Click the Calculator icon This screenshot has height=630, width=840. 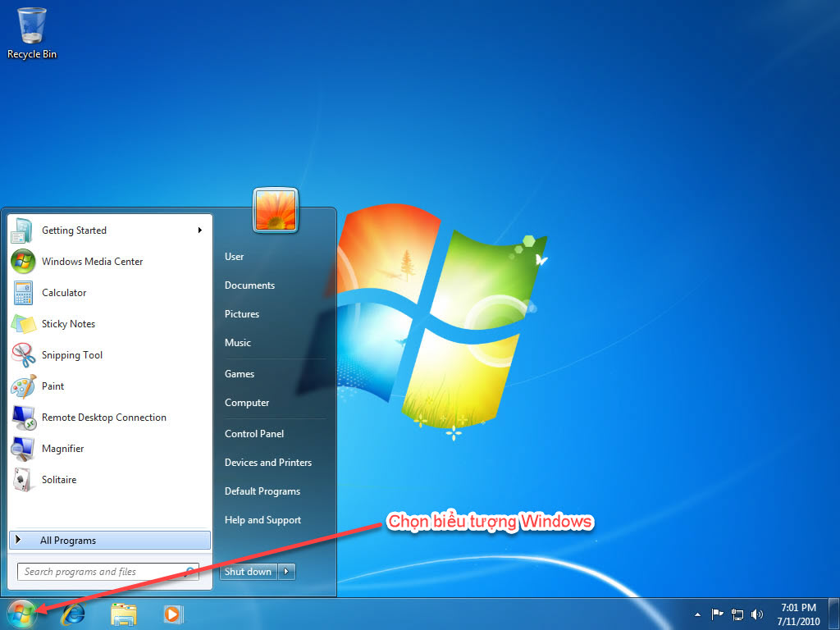pos(23,293)
